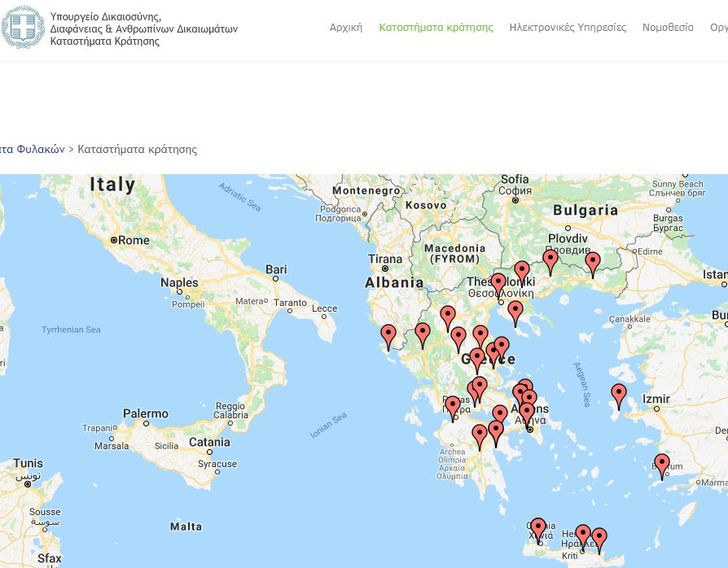The image size is (728, 568).
Task: Click the Izmir city label
Action: tap(656, 399)
